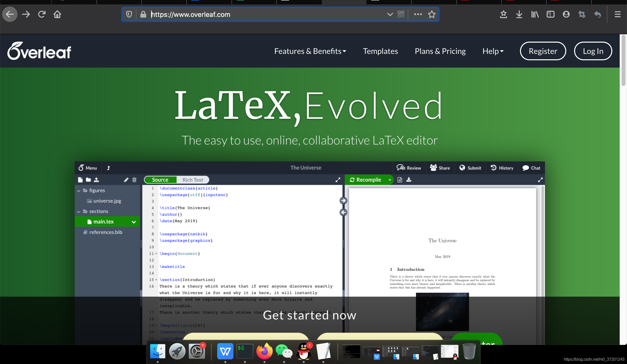Switch the editor to Rich Text mode
Image resolution: width=627 pixels, height=364 pixels.
tap(193, 180)
